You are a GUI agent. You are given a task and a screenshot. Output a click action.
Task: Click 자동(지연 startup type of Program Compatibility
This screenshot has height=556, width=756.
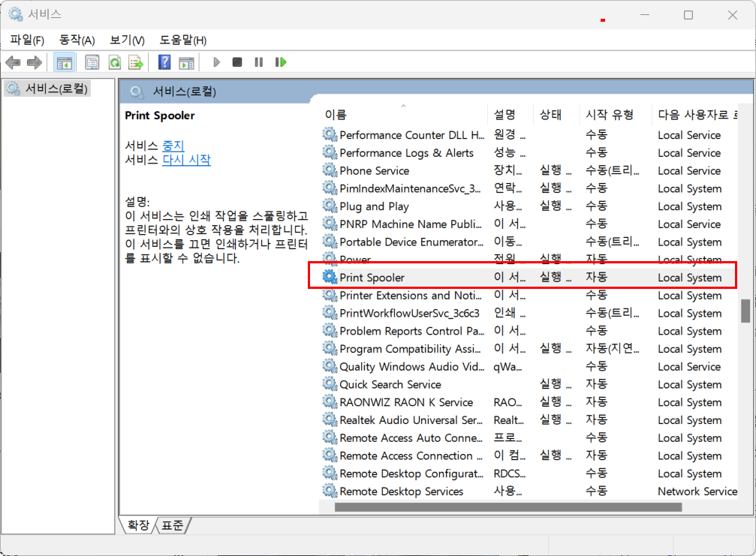(x=613, y=348)
